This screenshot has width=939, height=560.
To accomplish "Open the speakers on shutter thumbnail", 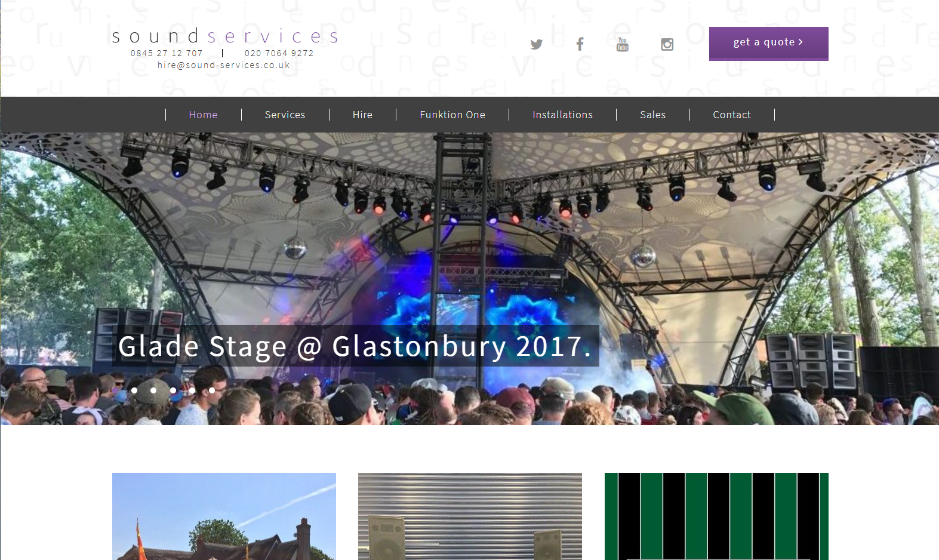I will [470, 516].
